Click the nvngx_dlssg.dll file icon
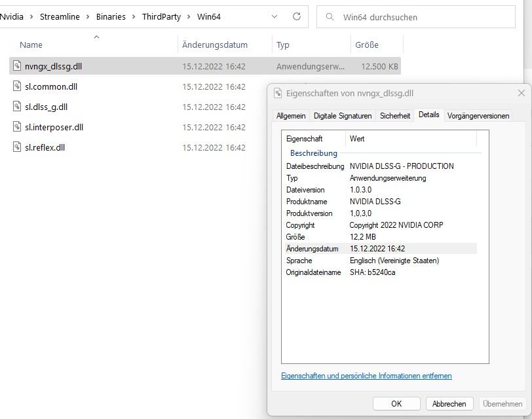Screen dimensions: 532x419 click(17, 65)
